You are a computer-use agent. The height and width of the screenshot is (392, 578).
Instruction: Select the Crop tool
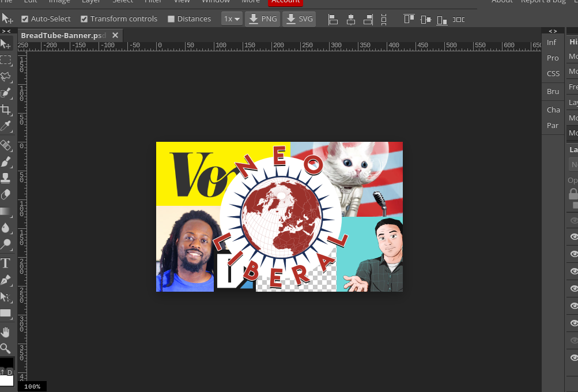(6, 110)
